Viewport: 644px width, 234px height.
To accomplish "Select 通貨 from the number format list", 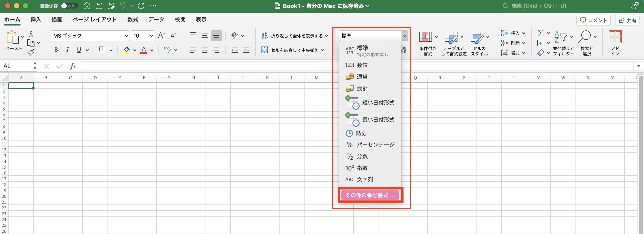I will point(362,77).
